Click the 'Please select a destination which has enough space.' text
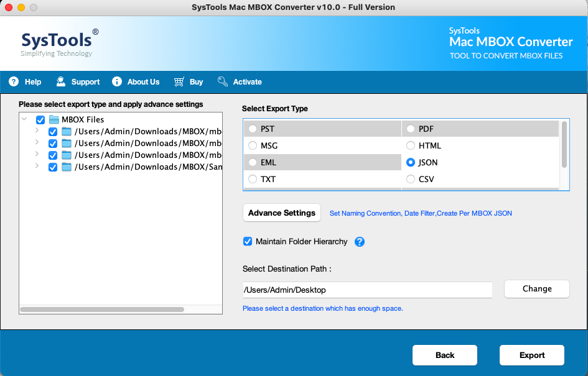588x376 pixels. point(323,309)
